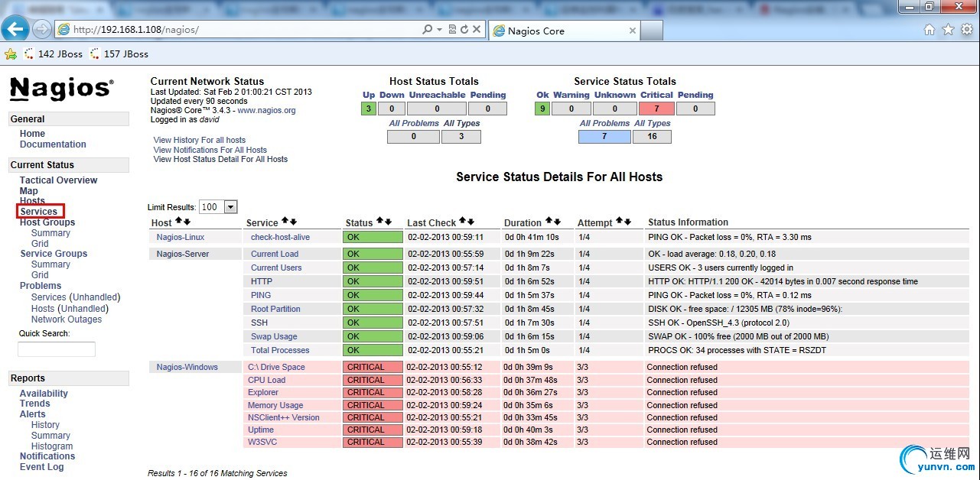Open View Notifications For All Hosts
This screenshot has width=980, height=480.
pyautogui.click(x=210, y=150)
